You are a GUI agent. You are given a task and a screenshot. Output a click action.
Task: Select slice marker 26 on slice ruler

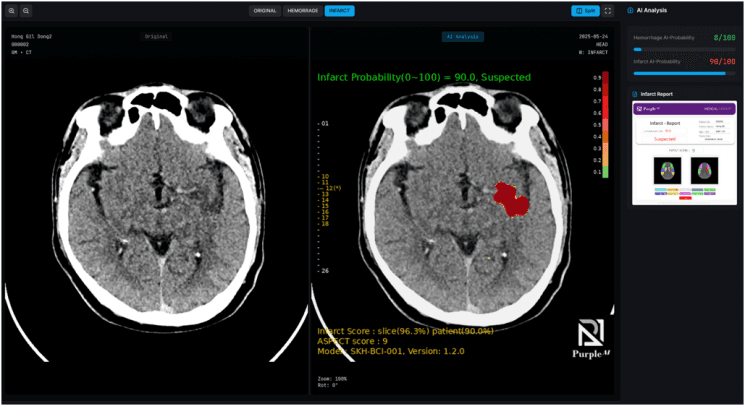[325, 271]
